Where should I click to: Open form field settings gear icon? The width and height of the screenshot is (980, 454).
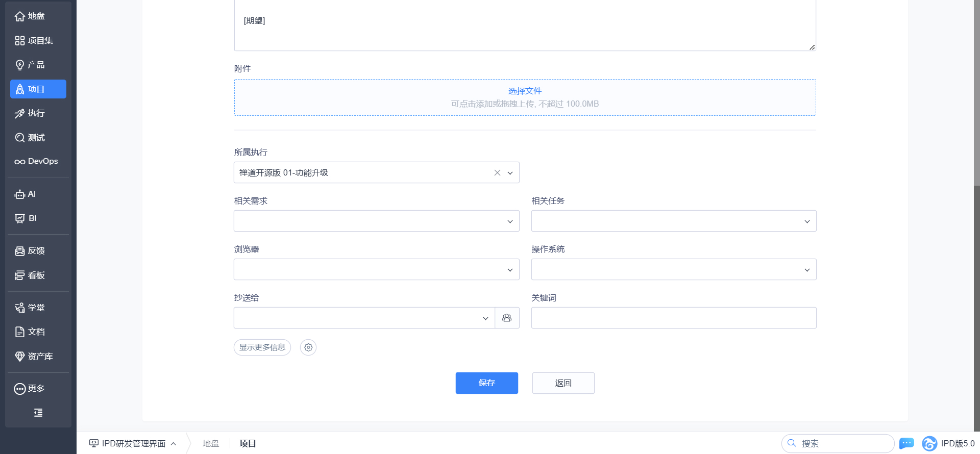coord(308,347)
